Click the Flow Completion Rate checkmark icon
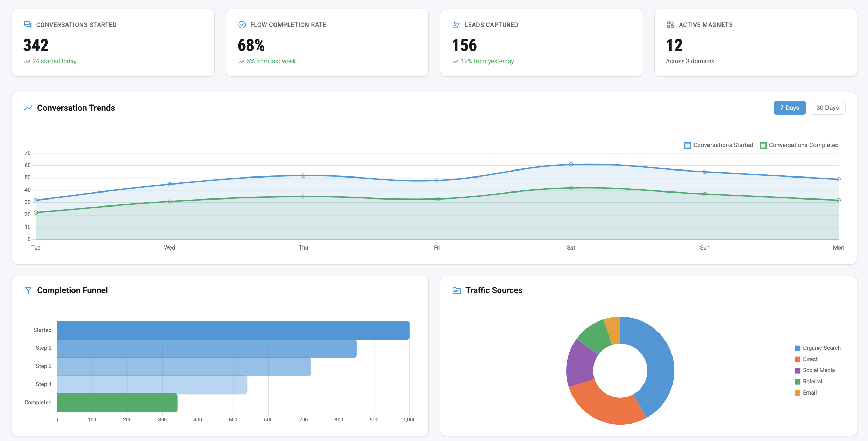This screenshot has height=441, width=868. click(x=242, y=24)
